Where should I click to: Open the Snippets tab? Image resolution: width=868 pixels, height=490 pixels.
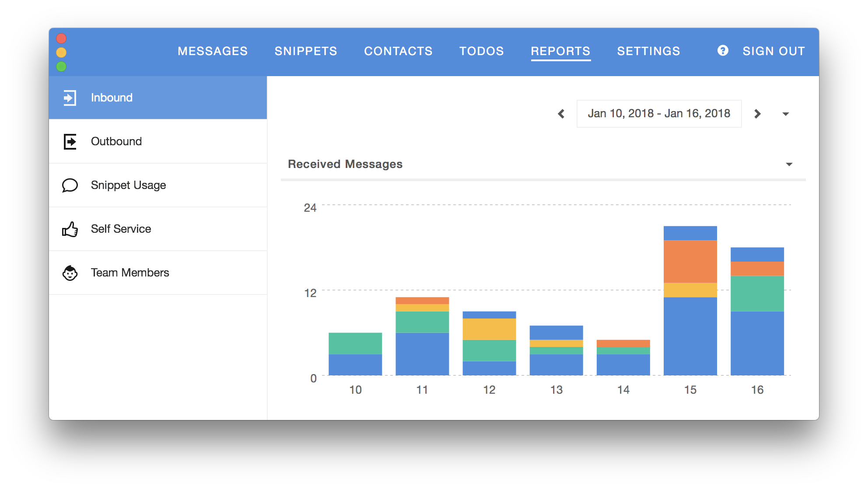306,51
